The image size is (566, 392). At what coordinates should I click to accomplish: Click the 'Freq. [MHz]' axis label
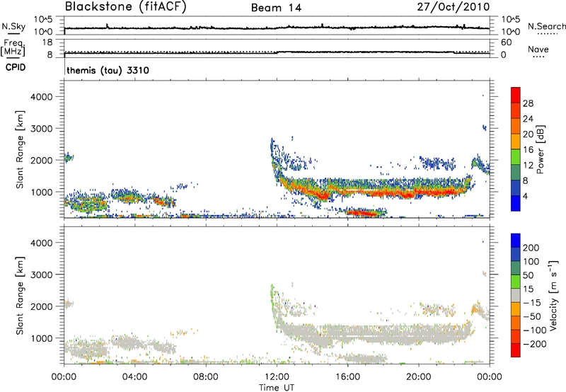13,48
